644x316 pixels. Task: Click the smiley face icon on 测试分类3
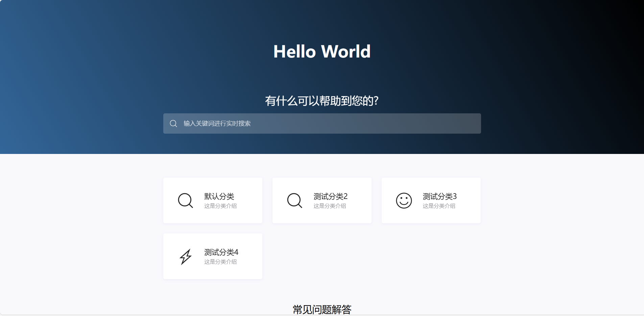404,201
